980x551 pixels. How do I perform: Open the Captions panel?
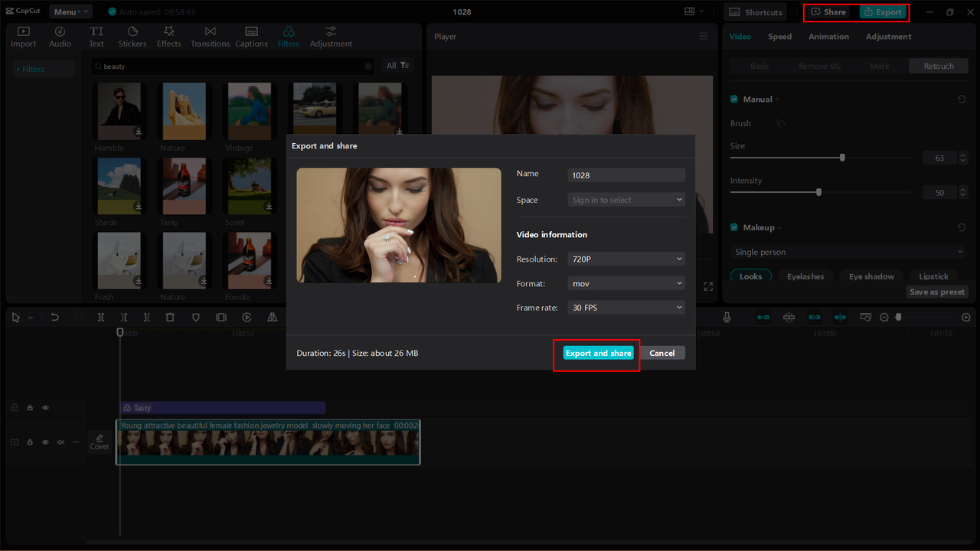[x=251, y=35]
